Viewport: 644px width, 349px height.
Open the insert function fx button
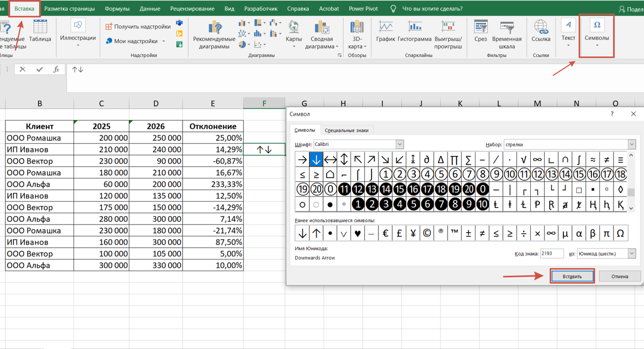[56, 69]
